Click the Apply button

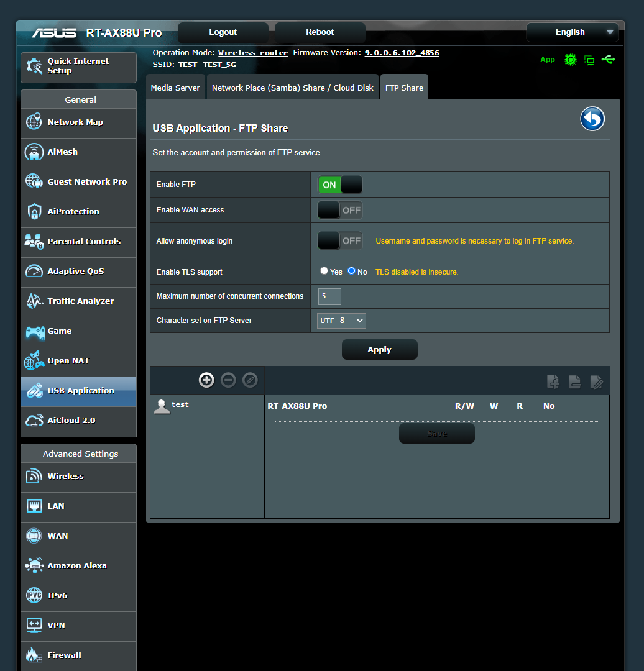pyautogui.click(x=379, y=350)
